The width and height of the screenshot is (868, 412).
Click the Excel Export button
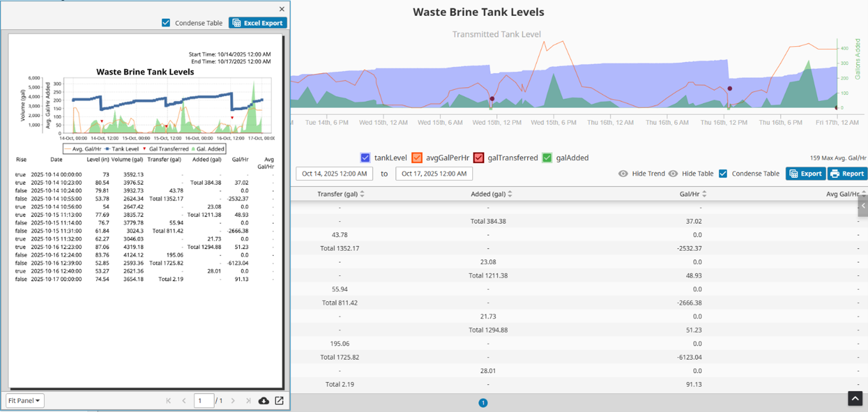point(258,23)
